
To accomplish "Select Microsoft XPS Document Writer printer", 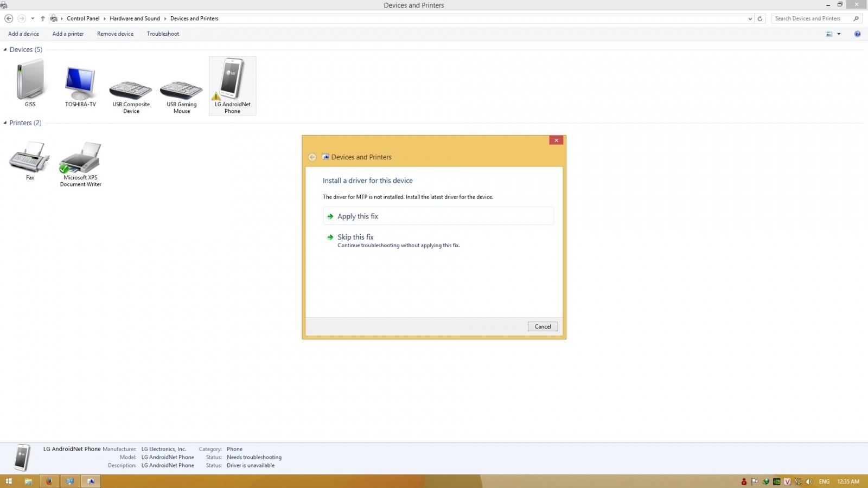I will click(80, 158).
